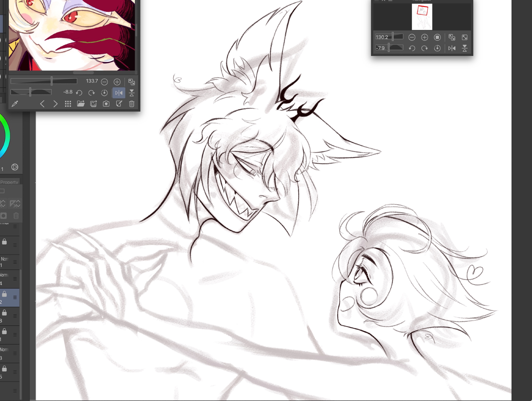Click Navigator 100% zoom button

click(x=437, y=37)
